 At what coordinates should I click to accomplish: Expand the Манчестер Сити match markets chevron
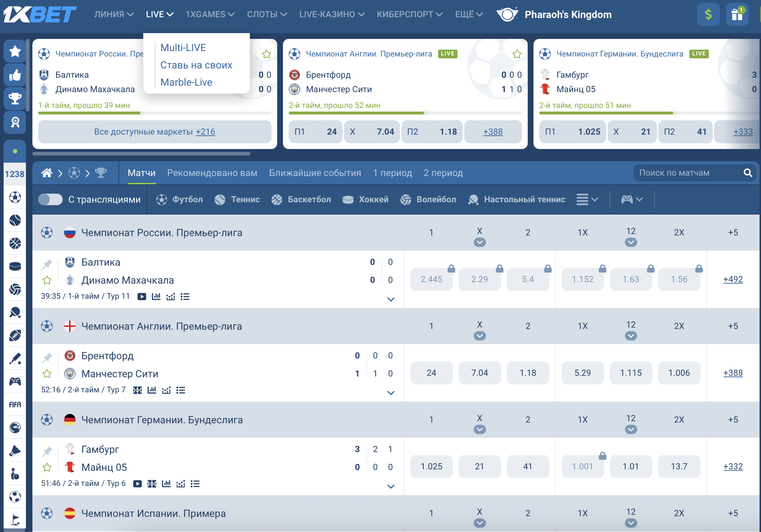(391, 393)
